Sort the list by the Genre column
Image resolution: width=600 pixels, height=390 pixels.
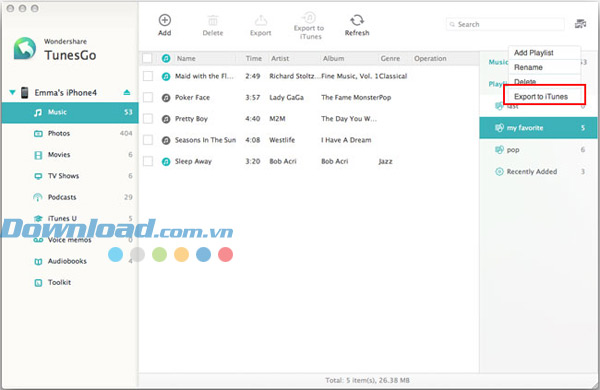tap(390, 59)
